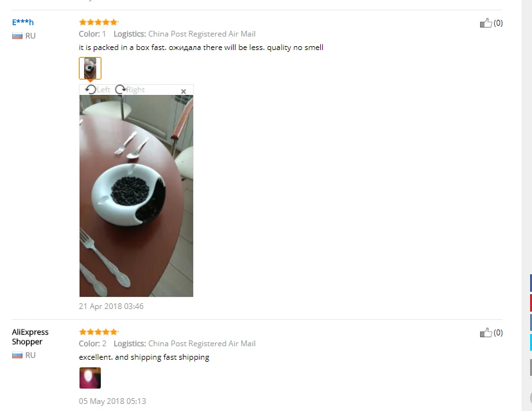Click the five-star rating on E***h's review
The height and width of the screenshot is (411, 532).
click(98, 22)
